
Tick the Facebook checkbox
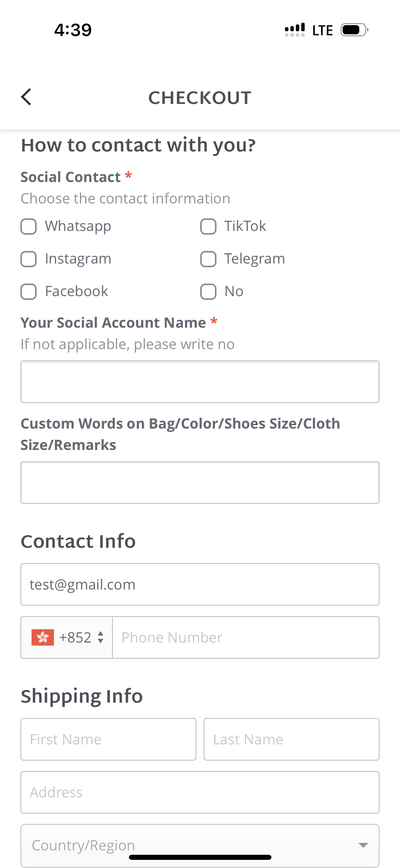pyautogui.click(x=29, y=292)
